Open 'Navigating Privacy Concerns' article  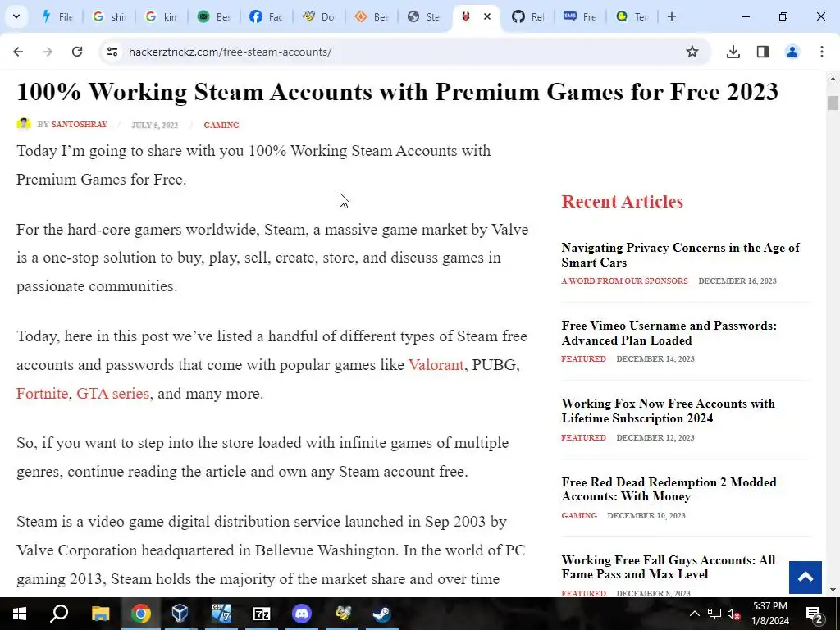(680, 255)
